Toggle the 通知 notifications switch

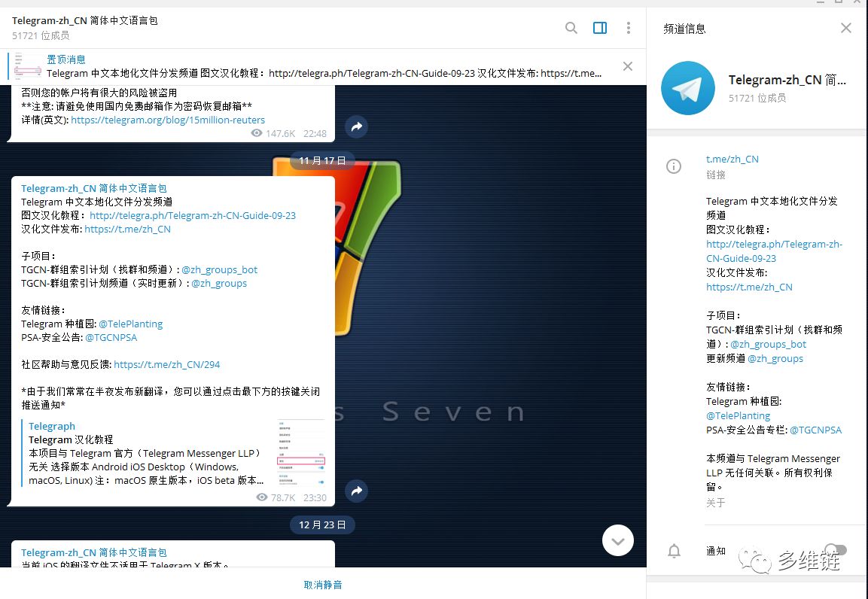click(x=836, y=550)
